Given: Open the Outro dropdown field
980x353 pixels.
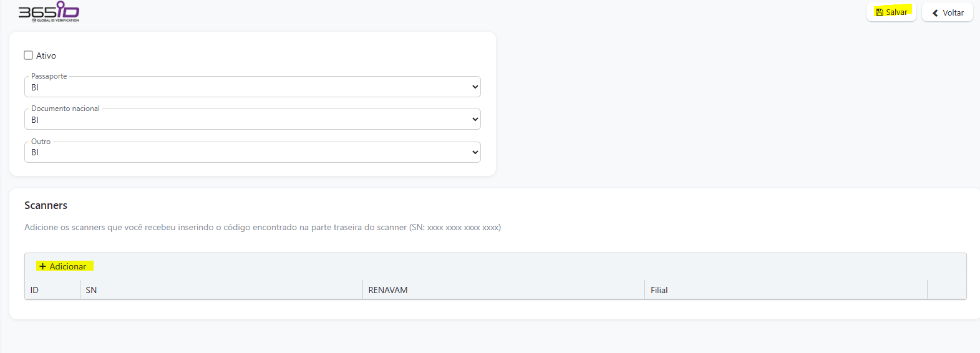Looking at the screenshot, I should [x=250, y=152].
